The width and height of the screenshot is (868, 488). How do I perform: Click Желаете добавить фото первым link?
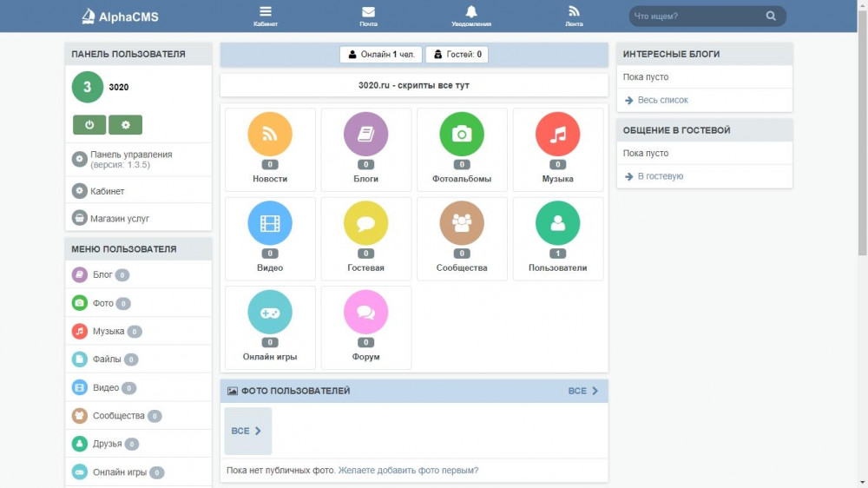pos(408,471)
